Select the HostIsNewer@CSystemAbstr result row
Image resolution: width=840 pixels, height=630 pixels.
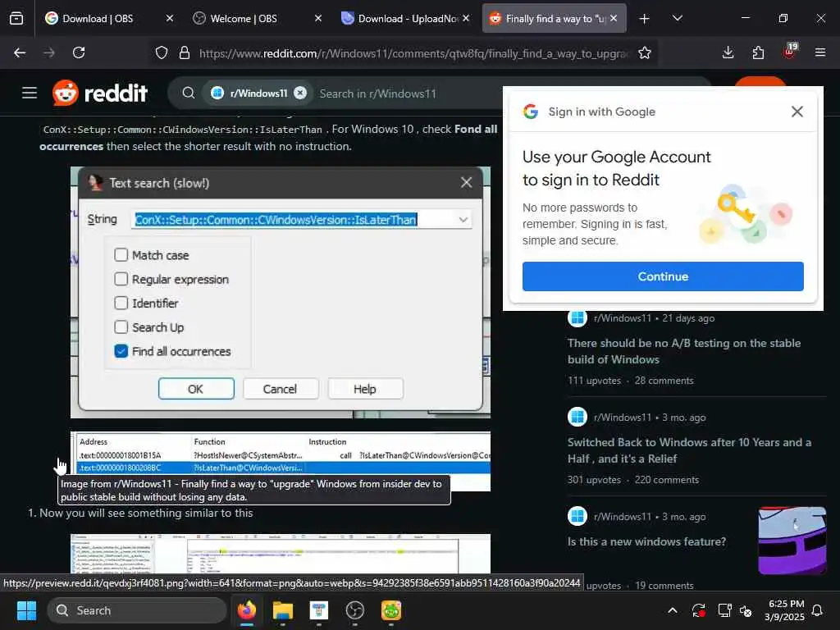pos(283,455)
